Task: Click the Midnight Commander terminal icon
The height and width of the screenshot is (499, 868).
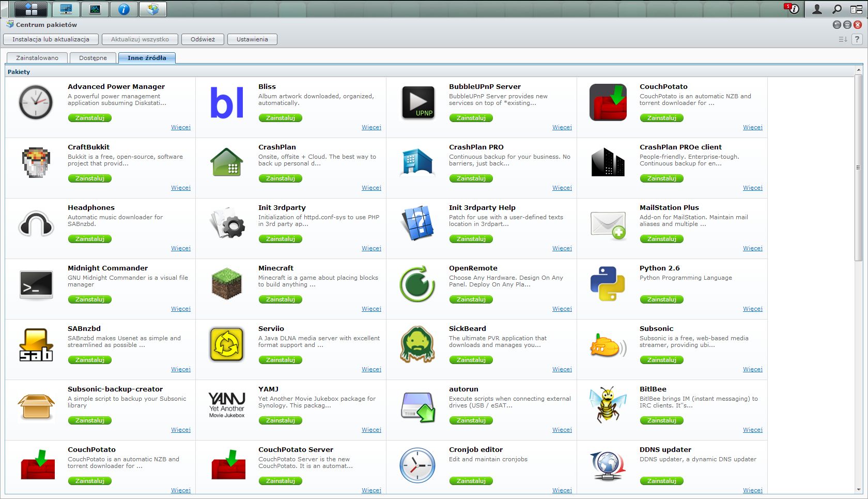Action: point(36,284)
